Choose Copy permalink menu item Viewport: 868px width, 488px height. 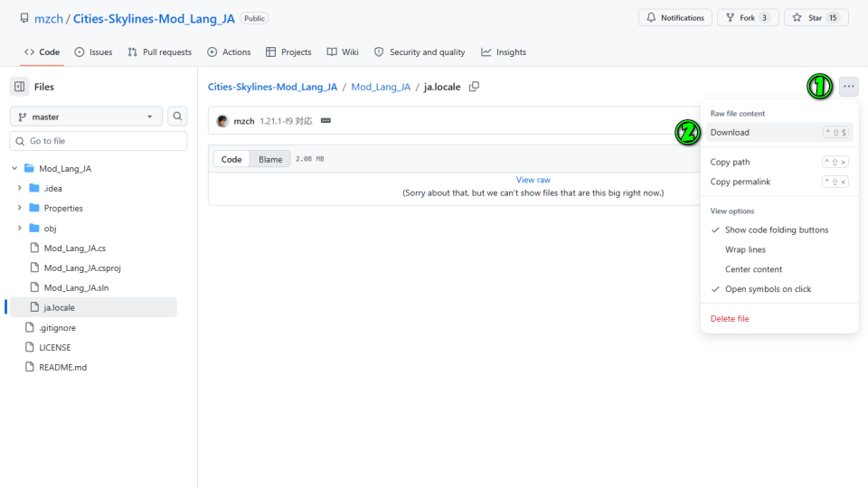(779, 182)
